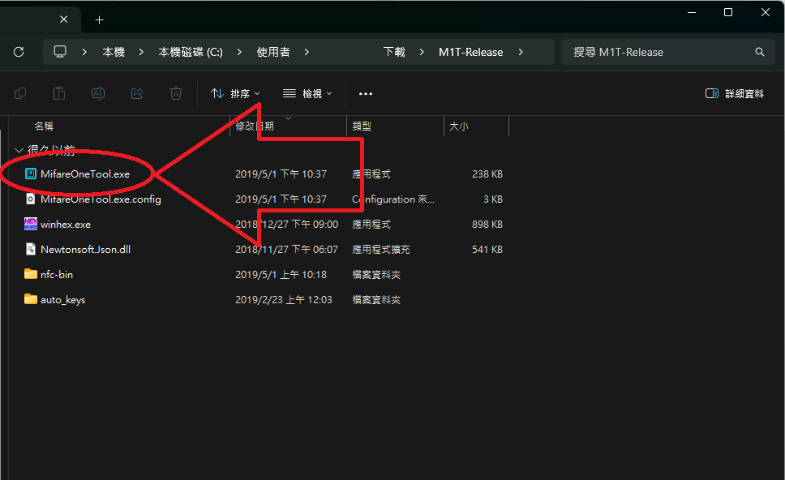This screenshot has height=480, width=785.
Task: Click the auto_keys folder icon
Action: (31, 299)
